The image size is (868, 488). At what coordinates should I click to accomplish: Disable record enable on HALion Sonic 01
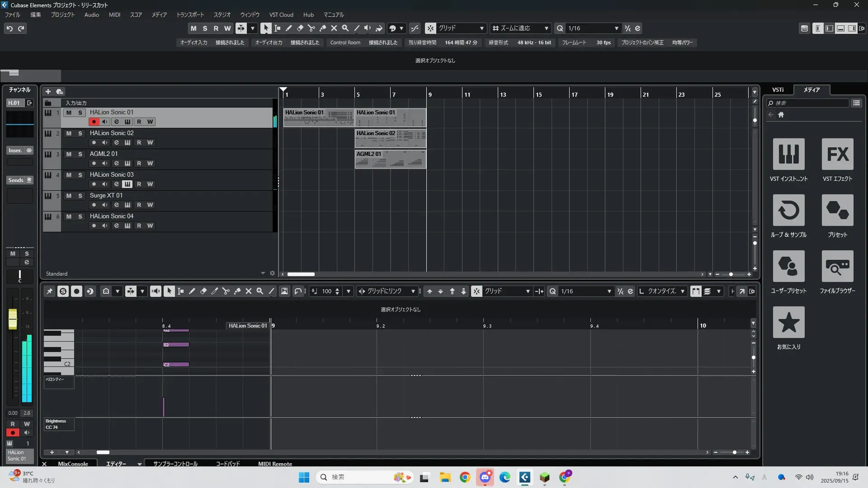coord(94,122)
